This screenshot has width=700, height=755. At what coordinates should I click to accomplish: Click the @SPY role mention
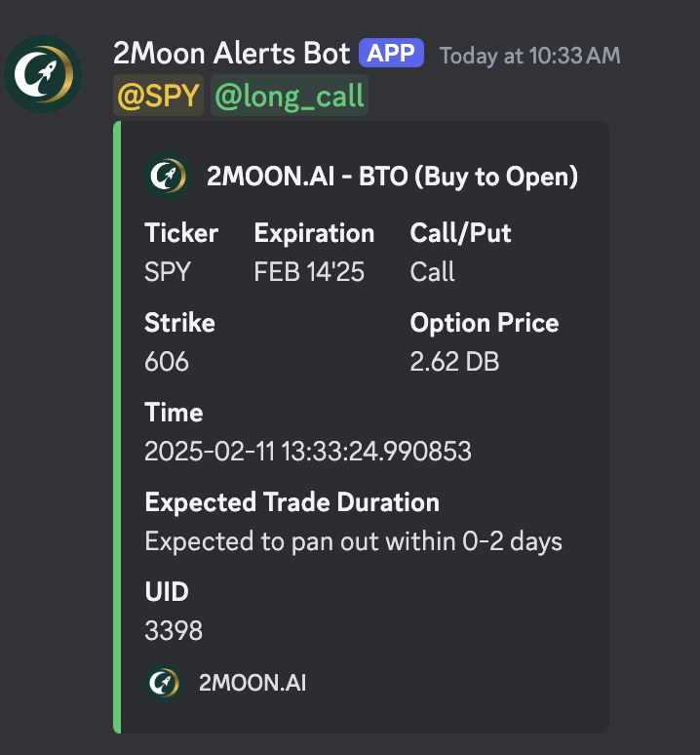click(x=158, y=97)
